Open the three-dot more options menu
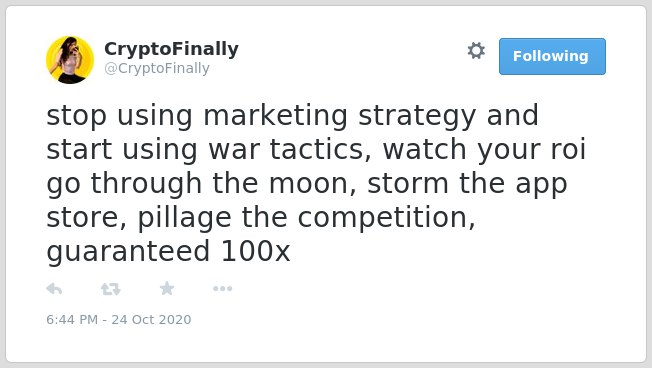This screenshot has height=368, width=652. click(222, 289)
